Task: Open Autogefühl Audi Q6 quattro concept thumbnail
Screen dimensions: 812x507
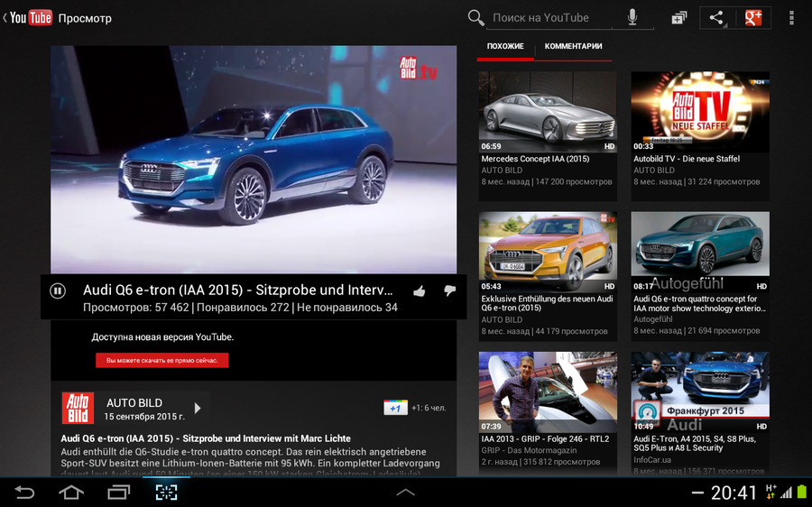Action: [700, 252]
